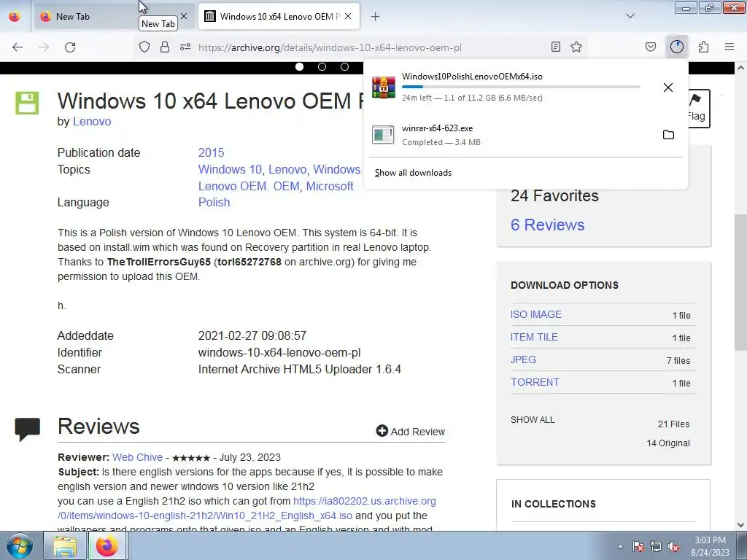
Task: Expand the list all tabs chevron
Action: coord(630,16)
